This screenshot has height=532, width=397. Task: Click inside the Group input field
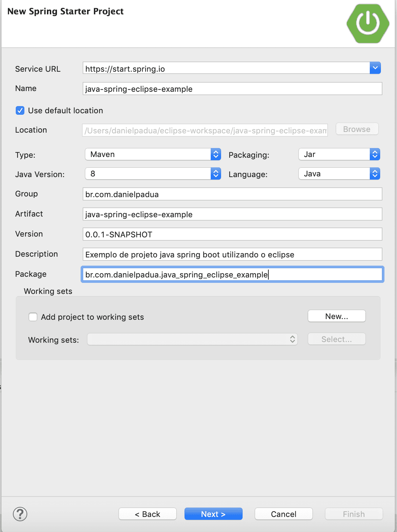click(232, 194)
